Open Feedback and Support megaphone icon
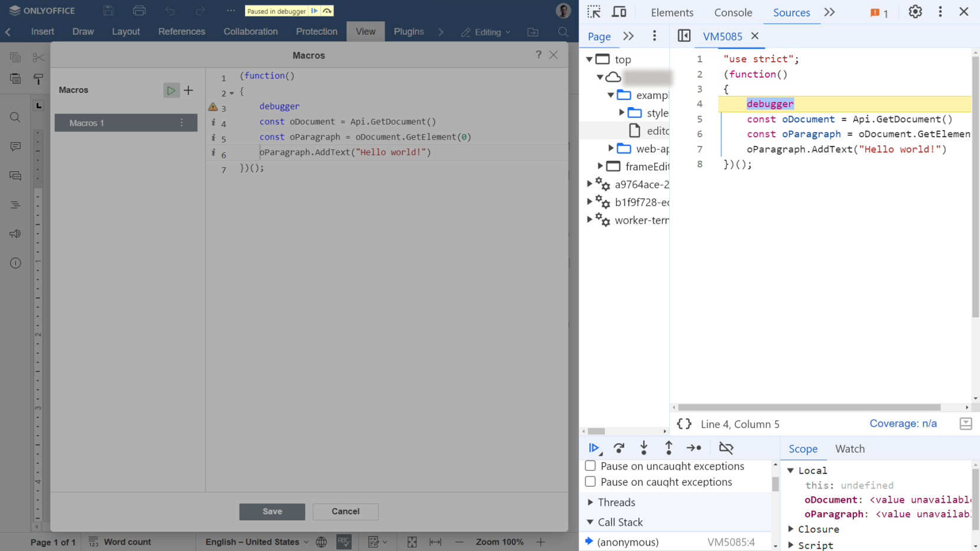Screen dimensions: 980x551 coord(15,234)
